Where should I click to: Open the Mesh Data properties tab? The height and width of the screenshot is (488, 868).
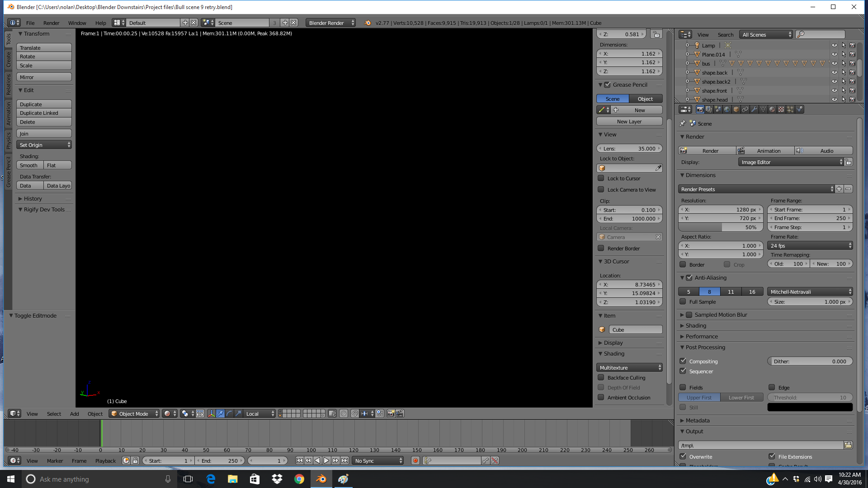click(763, 109)
